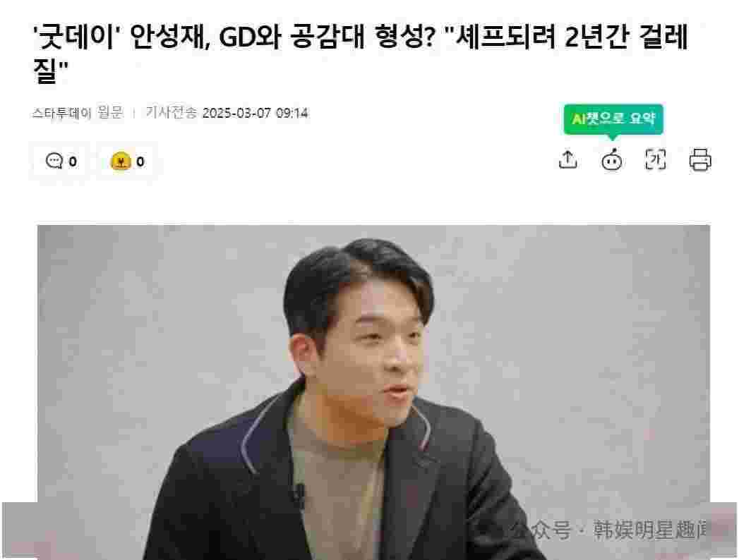This screenshot has width=739, height=560.
Task: Open the '원문' original article link
Action: tap(110, 113)
